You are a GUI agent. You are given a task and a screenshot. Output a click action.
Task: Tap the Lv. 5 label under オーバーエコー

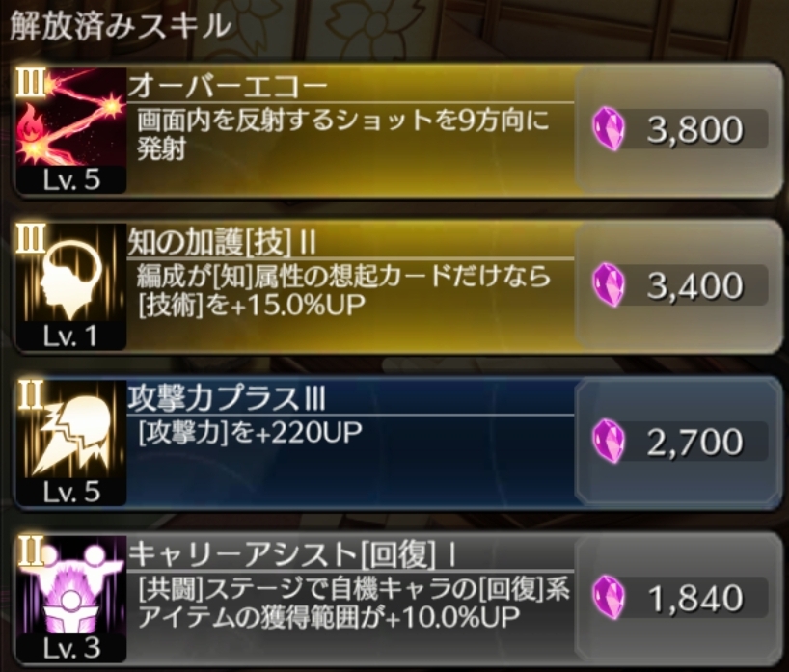pos(71,179)
